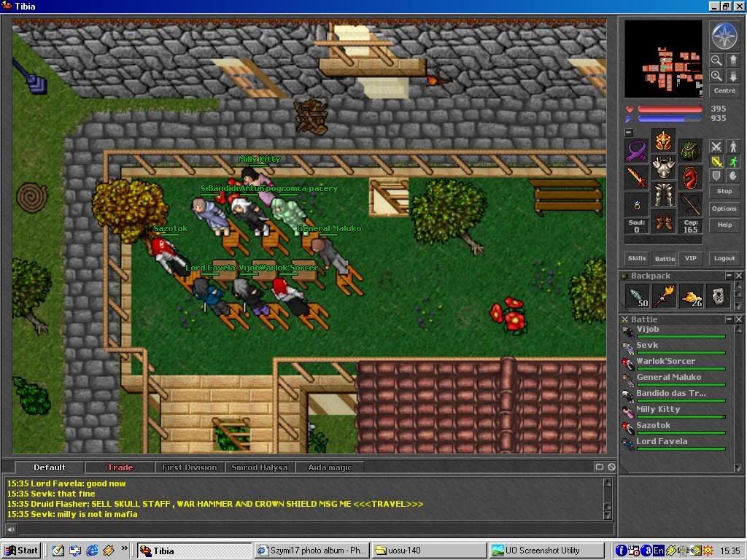Click the red health bar
747x560 pixels.
point(670,109)
